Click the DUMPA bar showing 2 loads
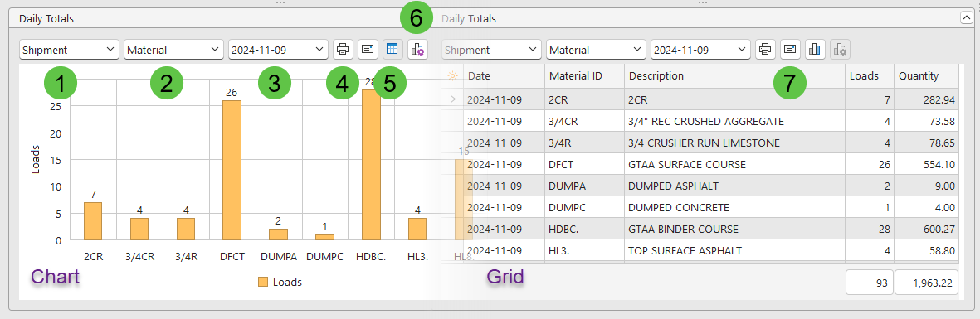Image resolution: width=980 pixels, height=319 pixels. (279, 234)
